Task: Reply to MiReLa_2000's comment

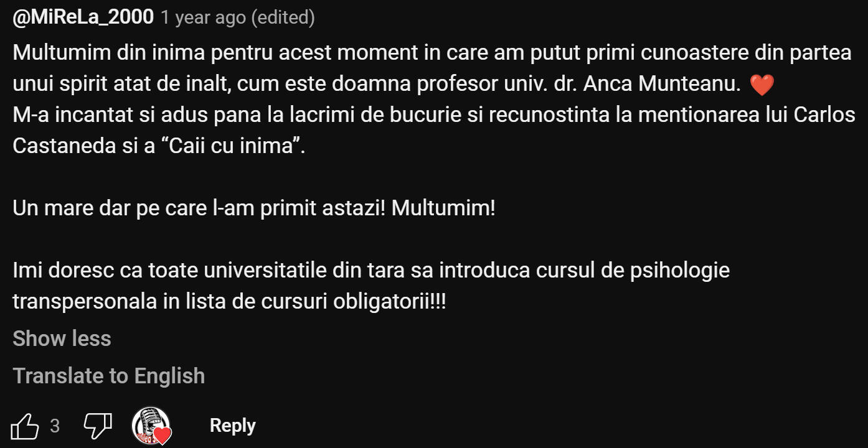Action: pos(232,426)
